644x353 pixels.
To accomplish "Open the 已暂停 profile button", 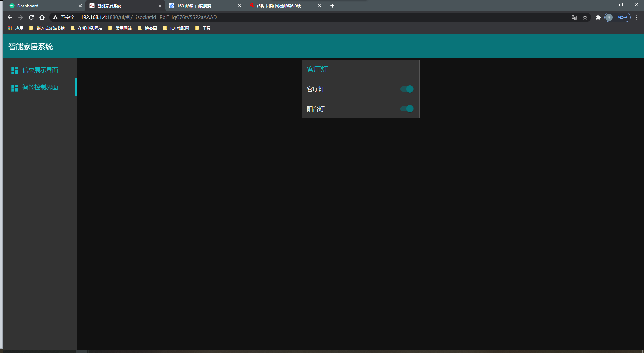I will [617, 17].
